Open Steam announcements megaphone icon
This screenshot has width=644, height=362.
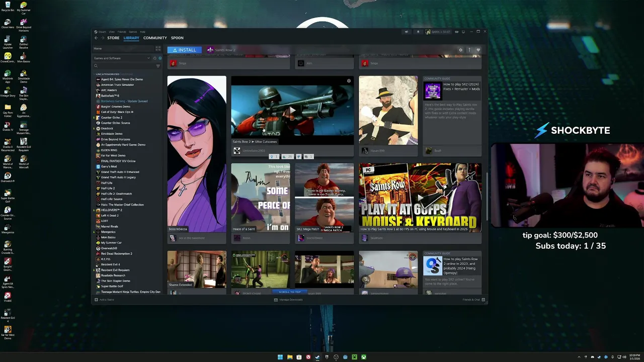(406, 32)
